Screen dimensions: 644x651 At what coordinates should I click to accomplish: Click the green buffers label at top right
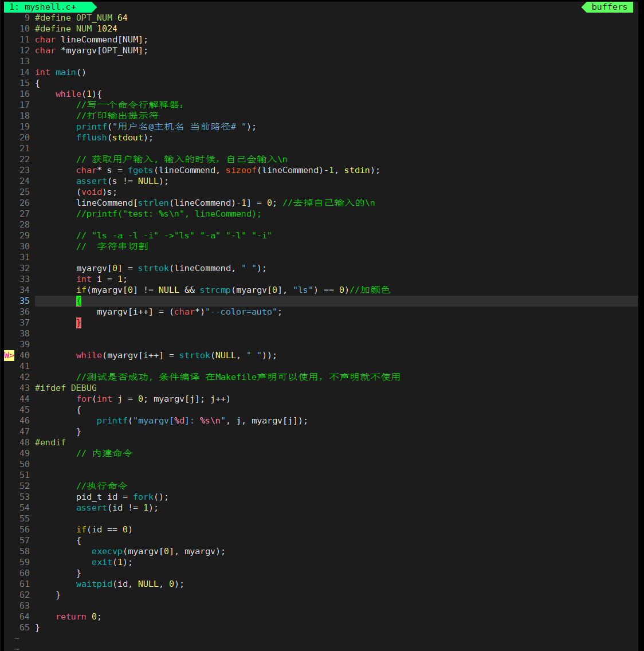coord(608,7)
